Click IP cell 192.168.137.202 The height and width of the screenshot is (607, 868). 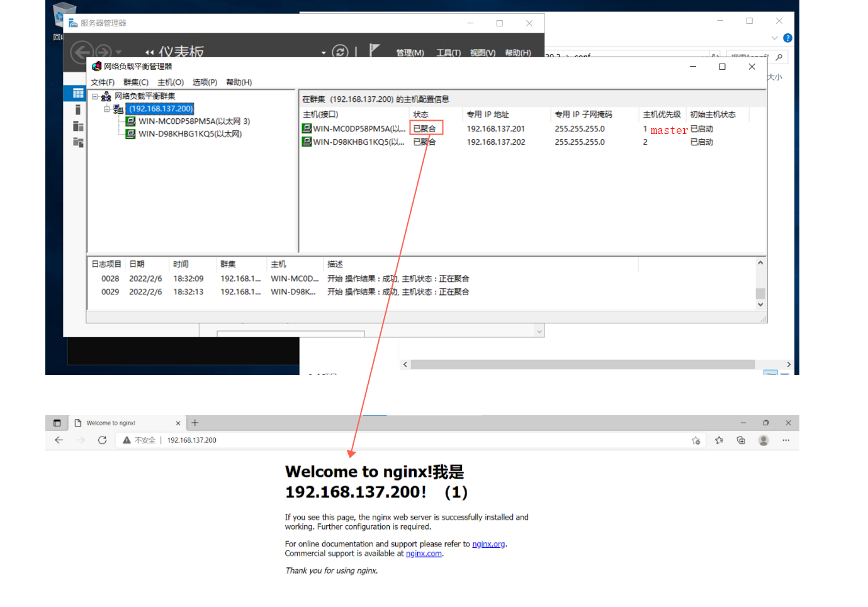(496, 142)
